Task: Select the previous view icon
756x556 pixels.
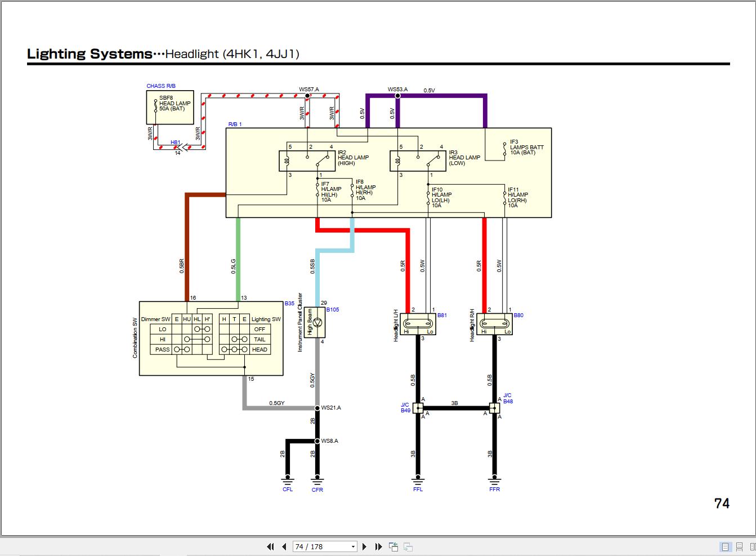Action: click(393, 546)
